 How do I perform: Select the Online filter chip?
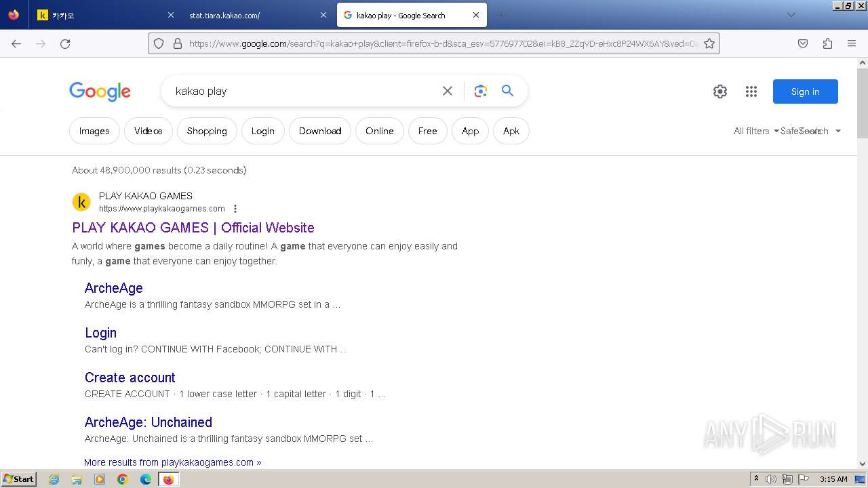(380, 131)
